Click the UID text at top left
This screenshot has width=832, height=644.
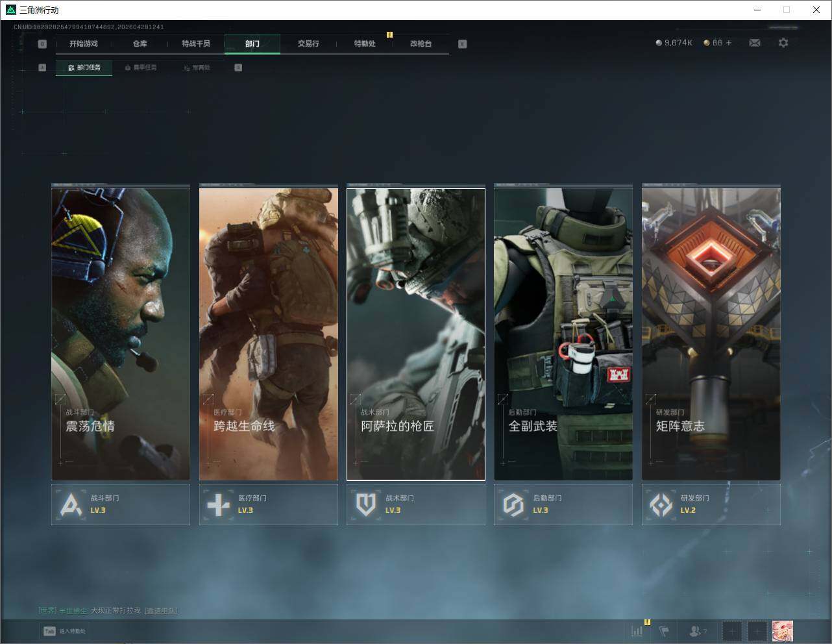pyautogui.click(x=88, y=27)
